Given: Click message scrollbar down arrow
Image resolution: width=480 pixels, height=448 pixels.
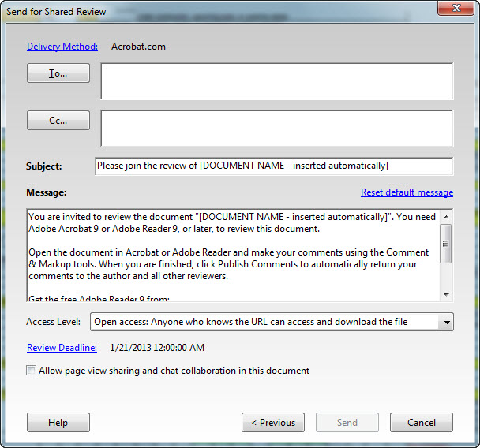Looking at the screenshot, I should (446, 295).
